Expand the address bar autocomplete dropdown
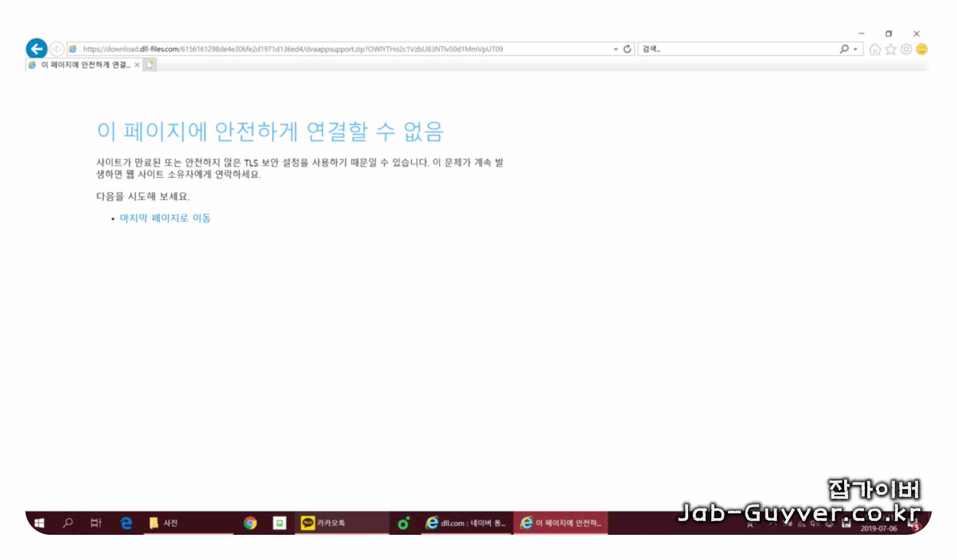The image size is (957, 560). [616, 49]
